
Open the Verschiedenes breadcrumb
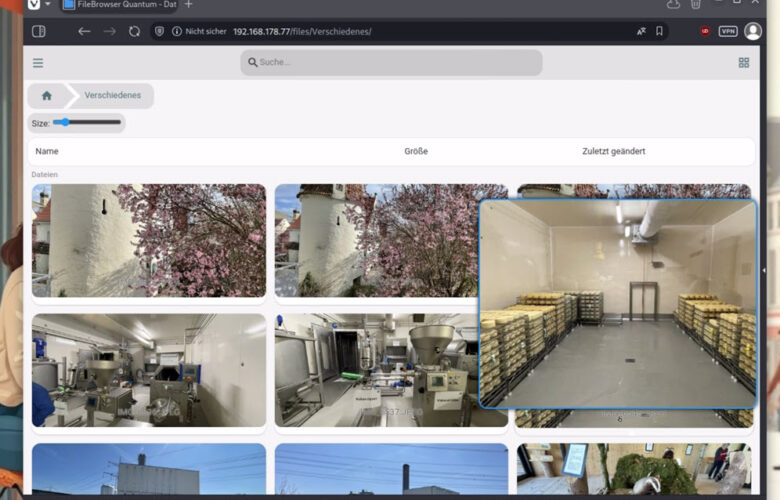pyautogui.click(x=112, y=95)
